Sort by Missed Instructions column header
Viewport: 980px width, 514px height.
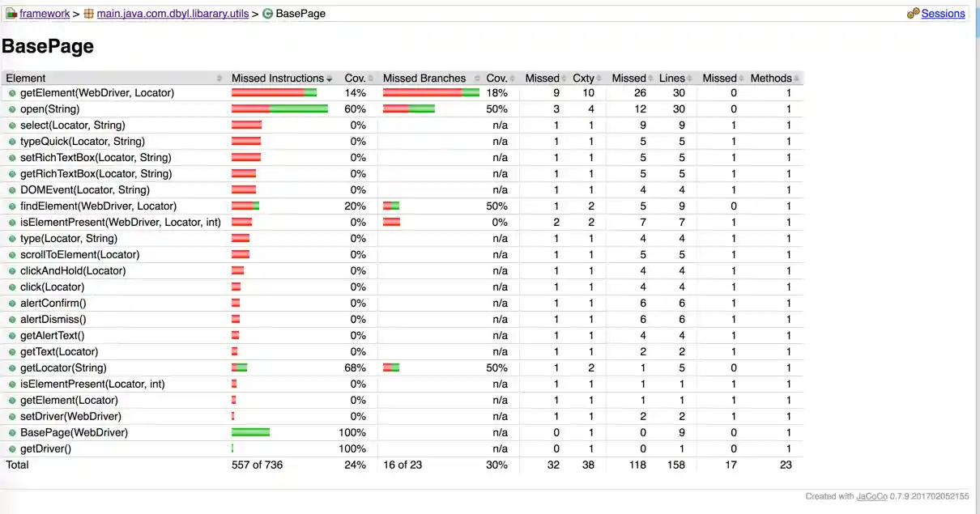(278, 79)
